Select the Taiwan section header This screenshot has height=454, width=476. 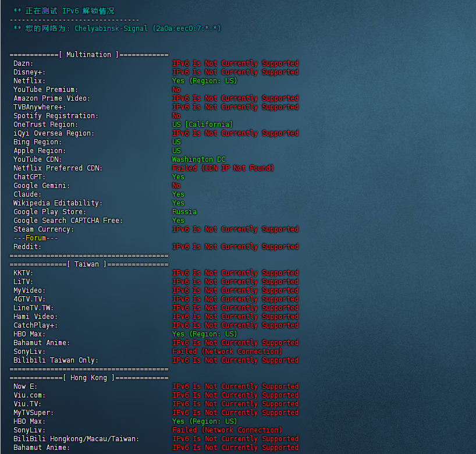(89, 264)
